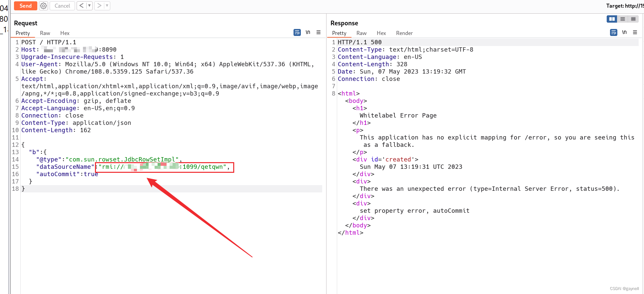Image resolution: width=644 pixels, height=294 pixels.
Task: Click the User-Agent header line
Action: [x=168, y=68]
